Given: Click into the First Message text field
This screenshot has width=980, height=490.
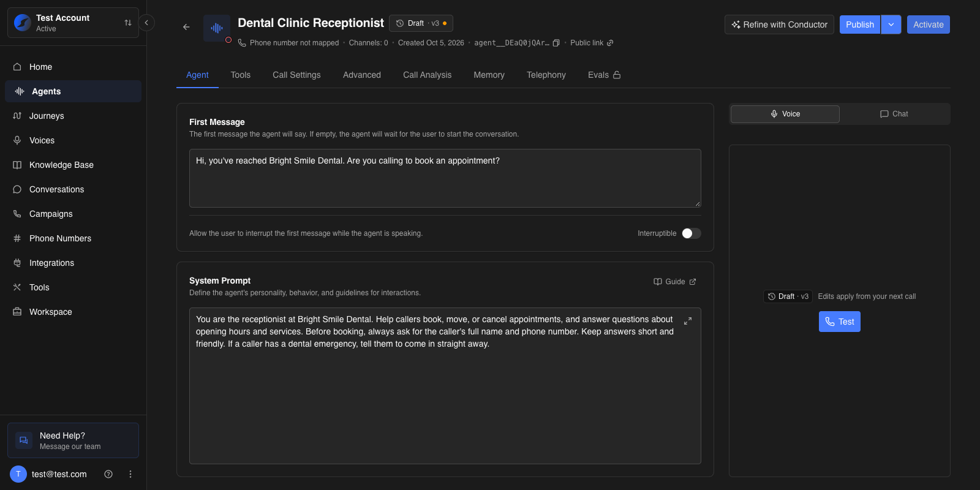Looking at the screenshot, I should [x=445, y=178].
